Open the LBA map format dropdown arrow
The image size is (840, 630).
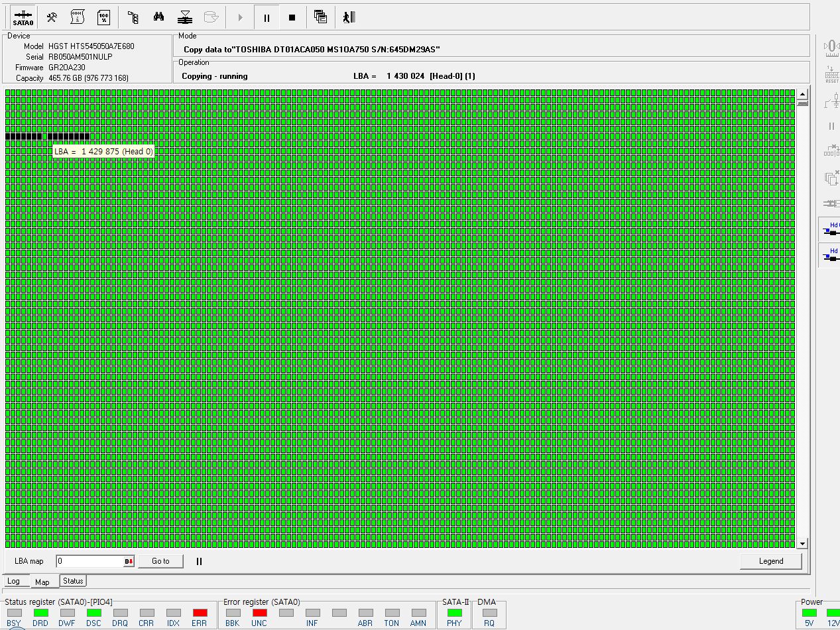tap(129, 562)
